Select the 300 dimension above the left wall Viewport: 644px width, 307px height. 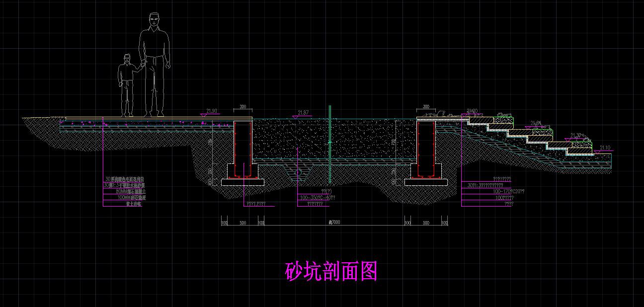point(242,106)
